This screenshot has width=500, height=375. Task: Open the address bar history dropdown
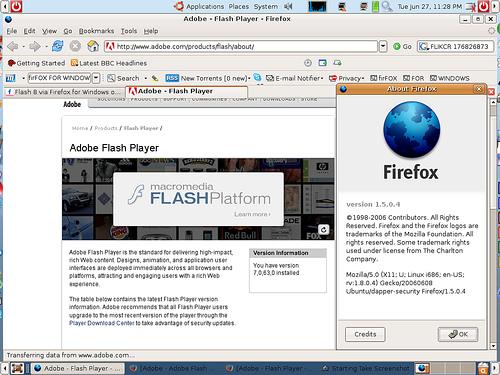pyautogui.click(x=383, y=46)
